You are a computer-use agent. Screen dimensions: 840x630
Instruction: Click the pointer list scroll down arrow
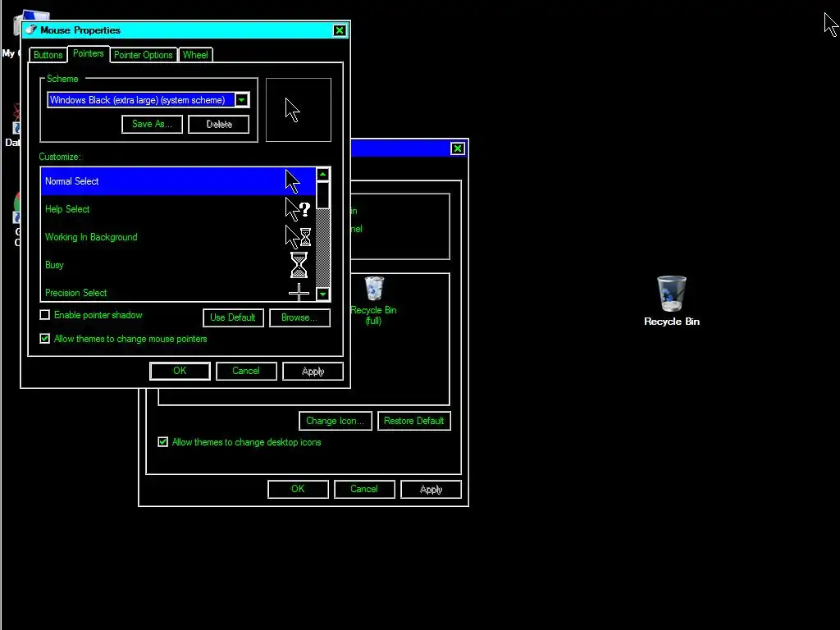(x=323, y=294)
